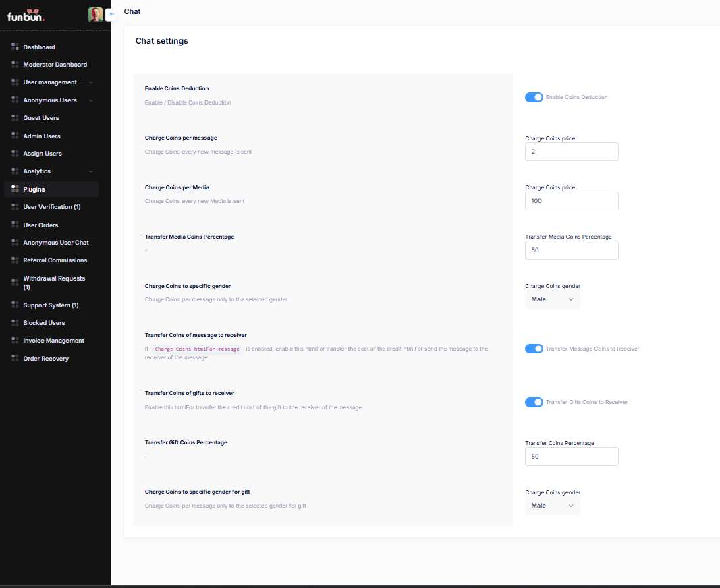
Task: Open Support System (1) link
Action: coord(51,305)
